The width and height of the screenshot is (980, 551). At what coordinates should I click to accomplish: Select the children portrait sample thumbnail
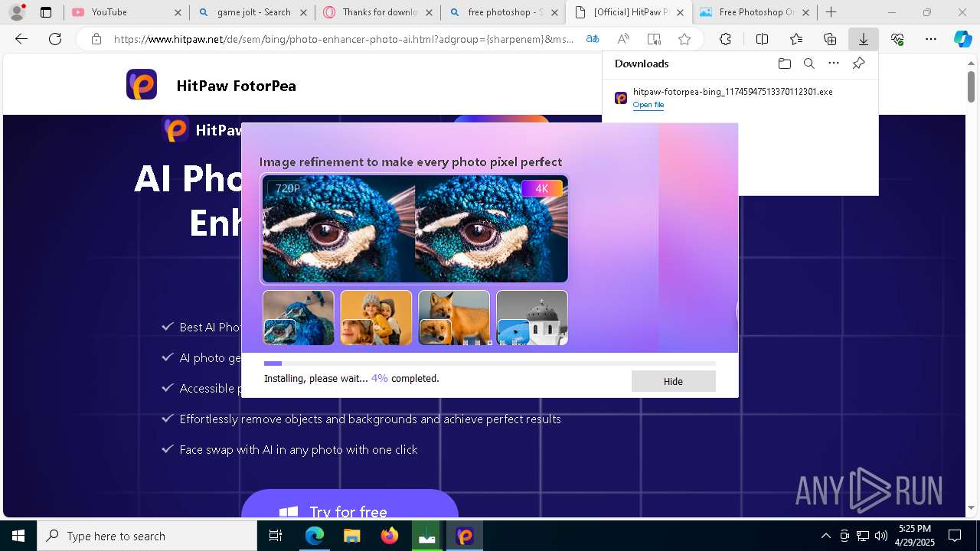point(376,318)
